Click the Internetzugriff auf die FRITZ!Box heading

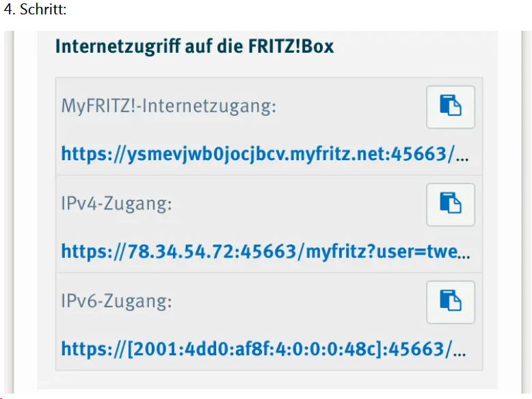coord(194,47)
